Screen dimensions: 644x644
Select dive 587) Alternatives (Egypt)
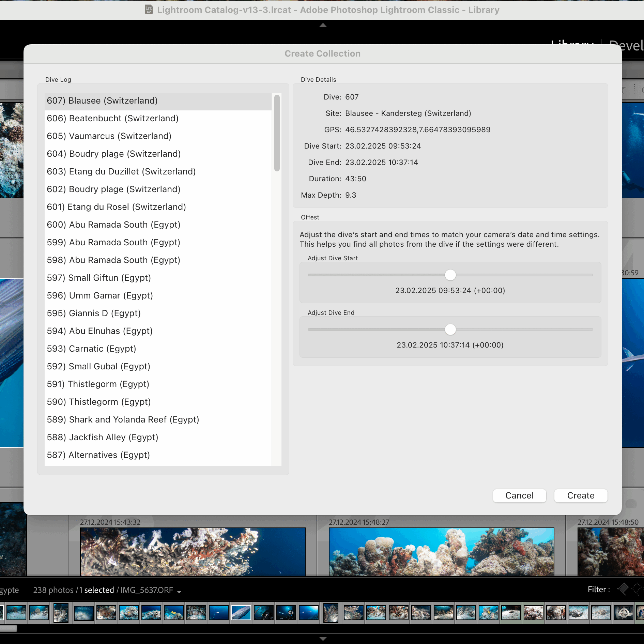pyautogui.click(x=158, y=455)
